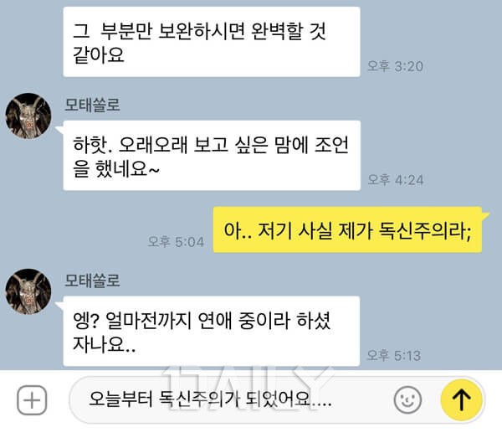The height and width of the screenshot is (448, 502).
Task: Open 모태쏠로's upper profile picture
Action: pyautogui.click(x=28, y=116)
